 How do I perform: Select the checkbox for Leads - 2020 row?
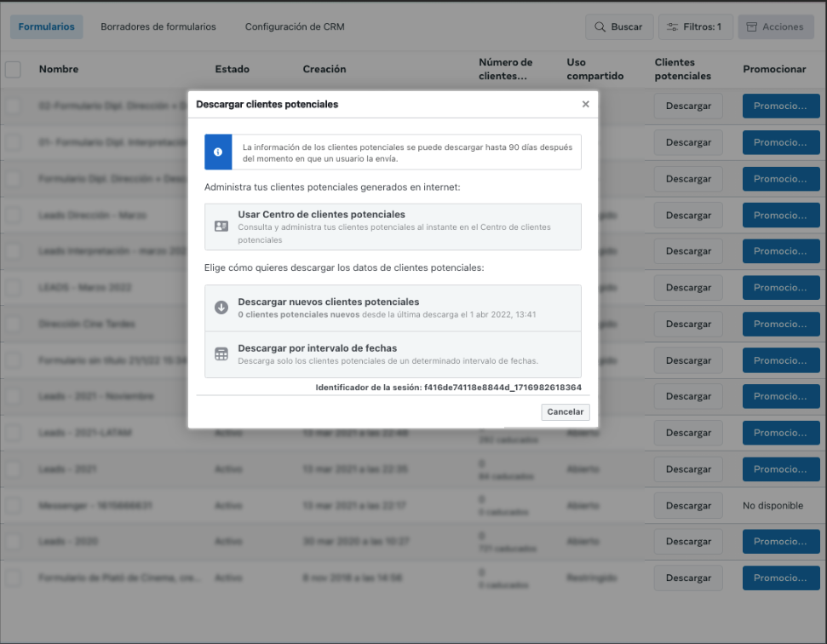[13, 542]
